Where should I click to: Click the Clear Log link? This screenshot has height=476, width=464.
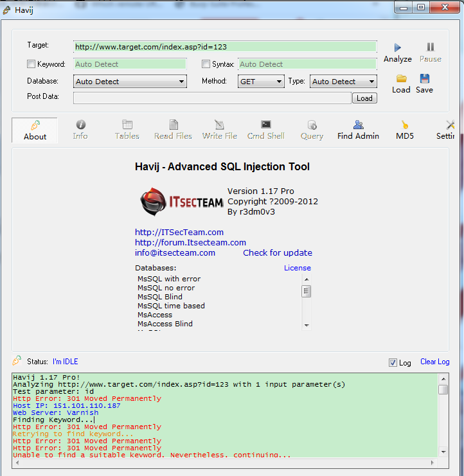point(434,362)
